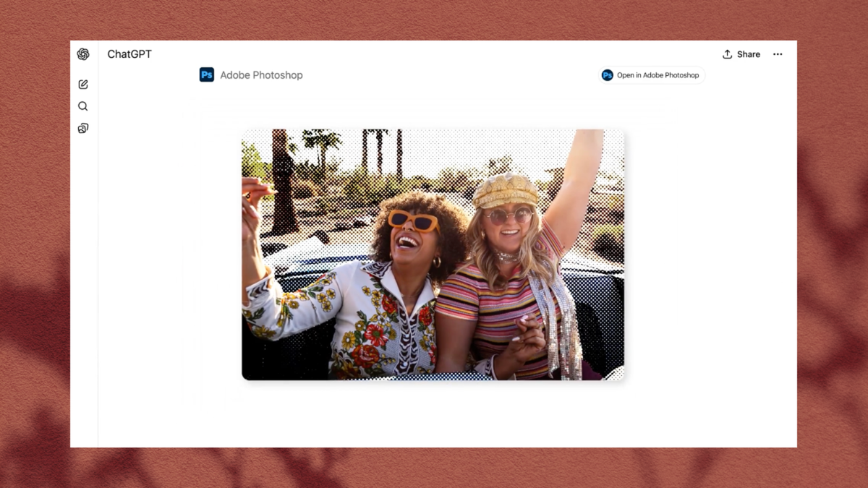The width and height of the screenshot is (868, 488).
Task: Click the Adobe Photoshop app name link
Action: [262, 74]
